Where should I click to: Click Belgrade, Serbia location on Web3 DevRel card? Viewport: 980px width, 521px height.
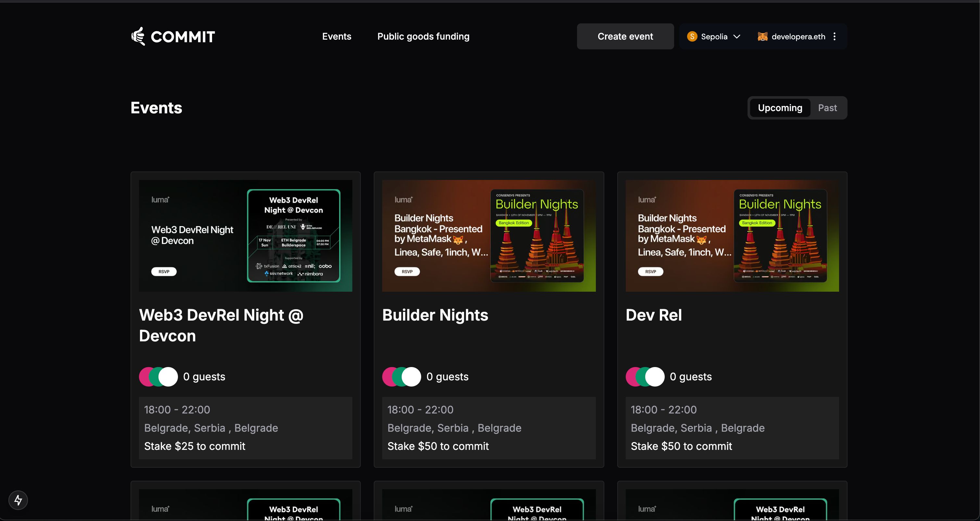(x=211, y=428)
